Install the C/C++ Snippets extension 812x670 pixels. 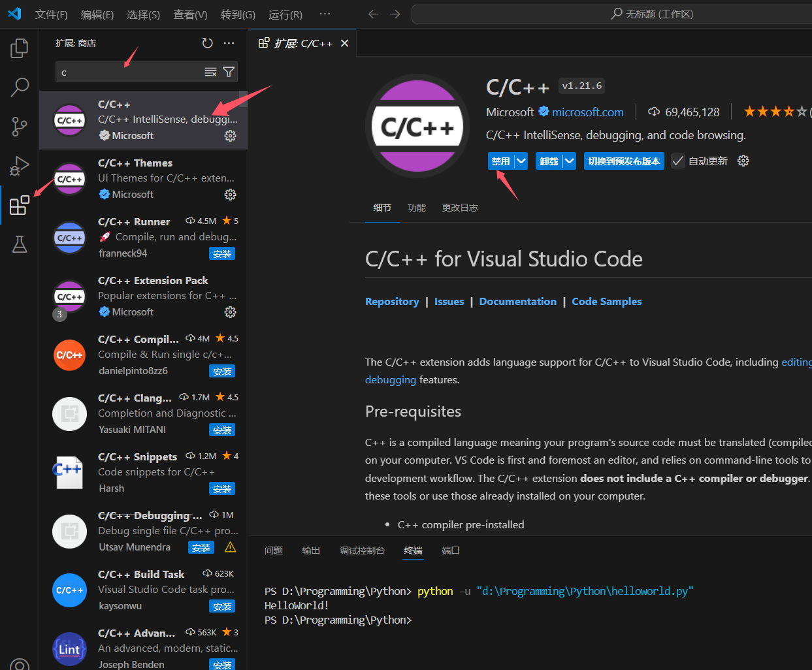(222, 488)
